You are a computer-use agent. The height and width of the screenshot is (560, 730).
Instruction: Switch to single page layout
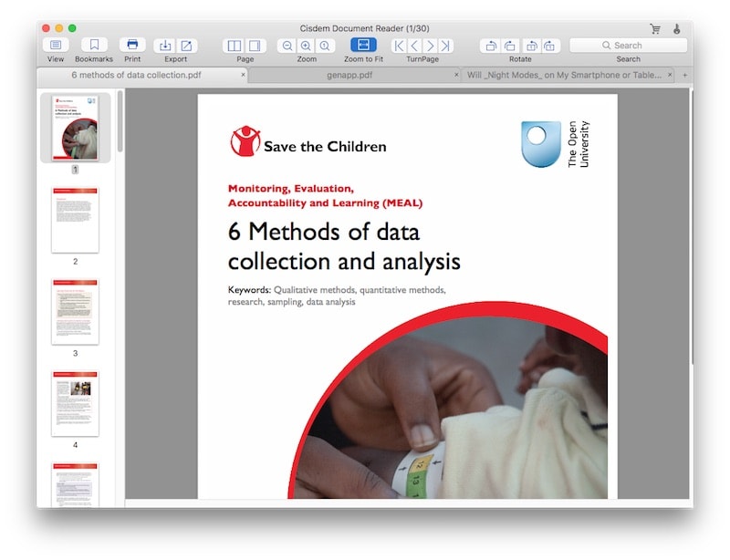click(x=255, y=46)
